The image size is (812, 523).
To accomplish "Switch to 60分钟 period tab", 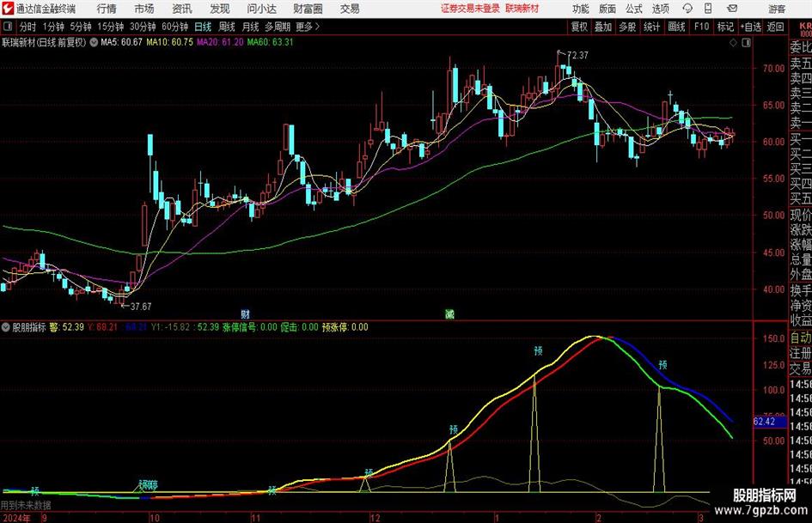I will [175, 27].
